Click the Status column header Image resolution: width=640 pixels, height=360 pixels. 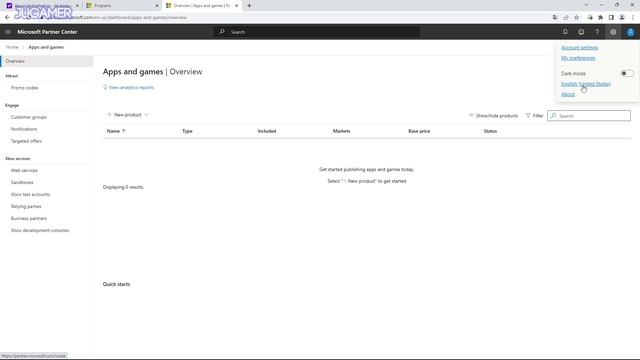[490, 131]
